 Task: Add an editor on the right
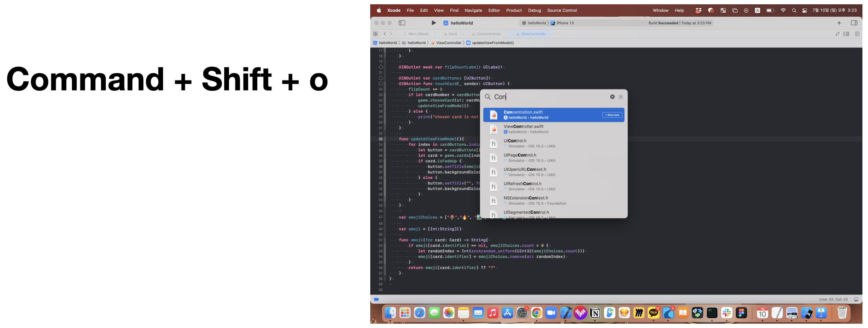click(x=857, y=34)
